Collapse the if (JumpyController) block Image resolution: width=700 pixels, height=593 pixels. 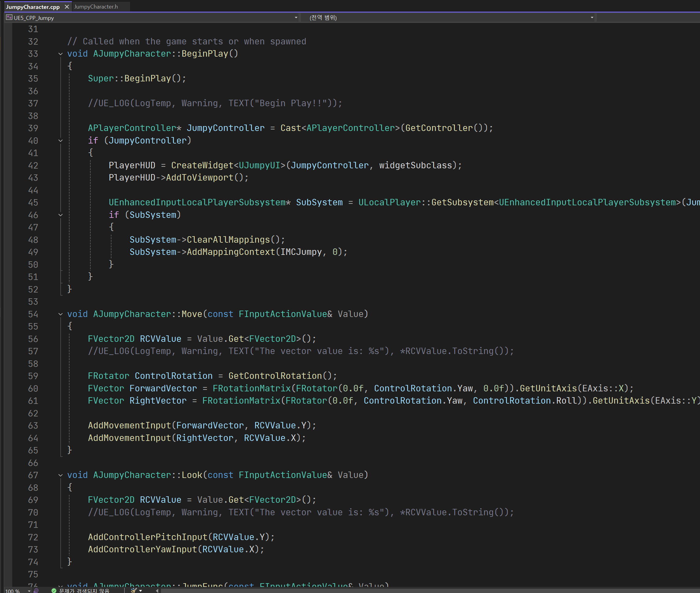61,140
